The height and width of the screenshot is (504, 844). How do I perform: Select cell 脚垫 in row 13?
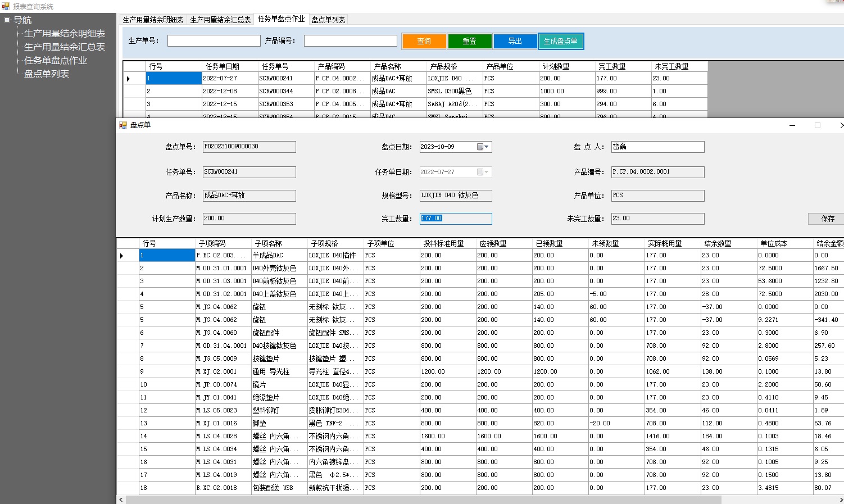[x=279, y=424]
